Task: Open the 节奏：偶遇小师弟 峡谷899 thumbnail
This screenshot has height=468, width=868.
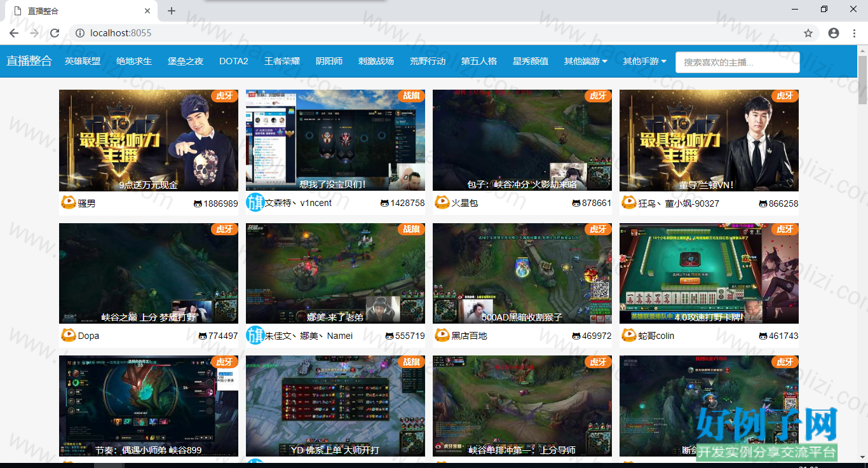Action: click(x=149, y=406)
